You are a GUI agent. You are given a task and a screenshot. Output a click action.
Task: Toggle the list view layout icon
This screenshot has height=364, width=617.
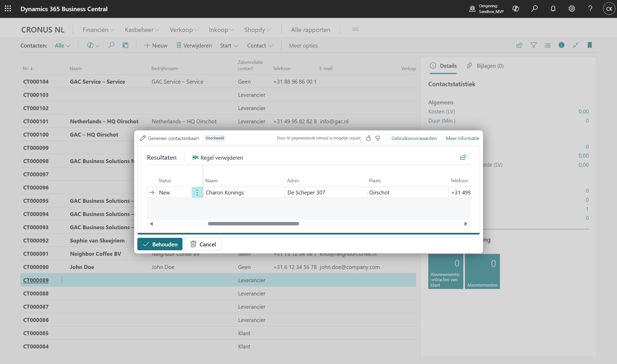click(x=547, y=45)
